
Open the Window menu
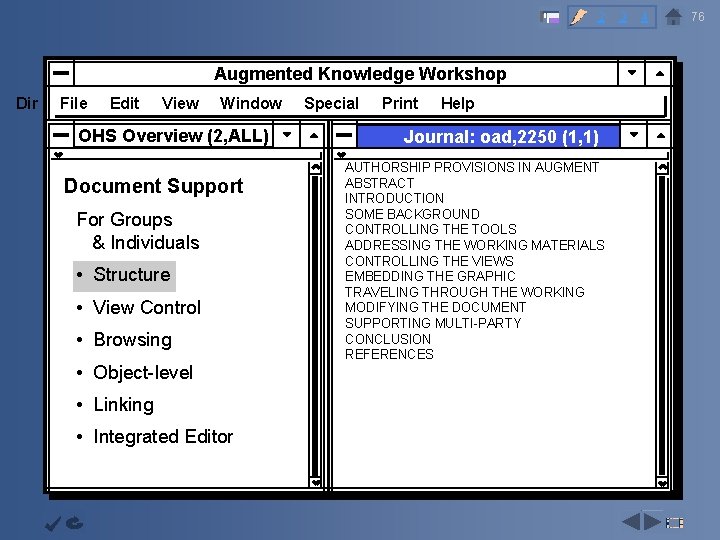[251, 103]
